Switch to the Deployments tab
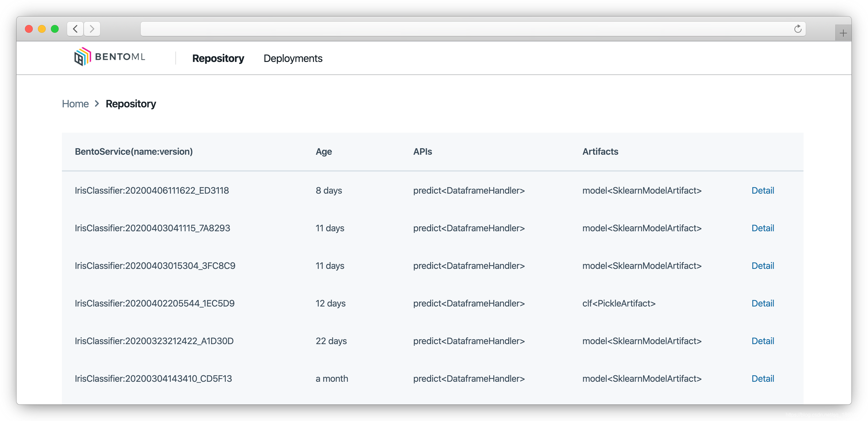This screenshot has width=868, height=421. pyautogui.click(x=292, y=58)
